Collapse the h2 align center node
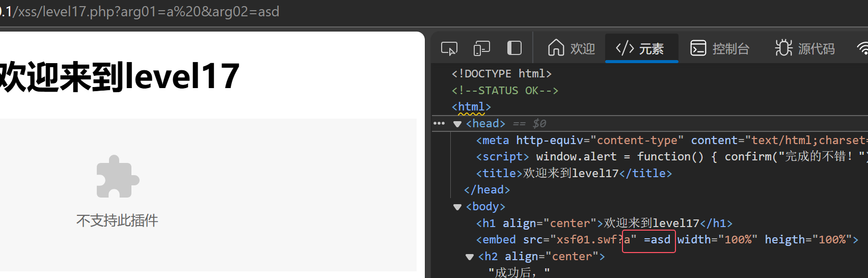 (469, 257)
